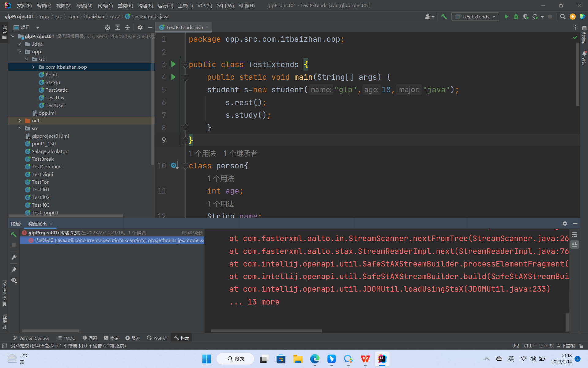Open the 文件(F) menu
Screen dimensions: 588x368
[24, 6]
